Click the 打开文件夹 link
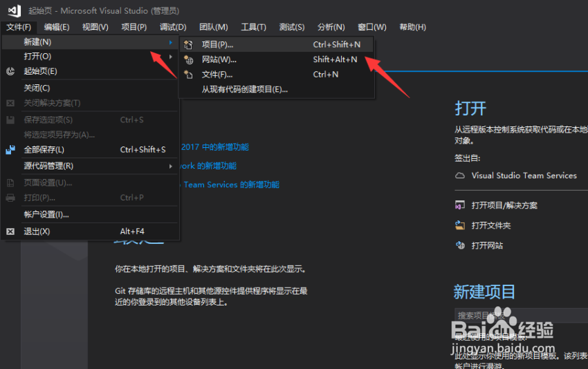This screenshot has height=369, width=588. point(491,225)
